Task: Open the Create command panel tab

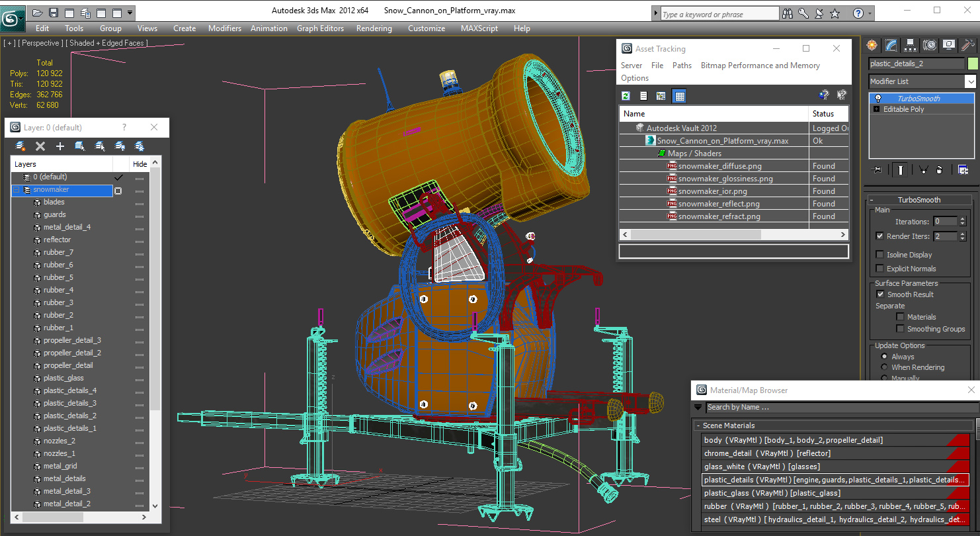Action: click(x=872, y=45)
